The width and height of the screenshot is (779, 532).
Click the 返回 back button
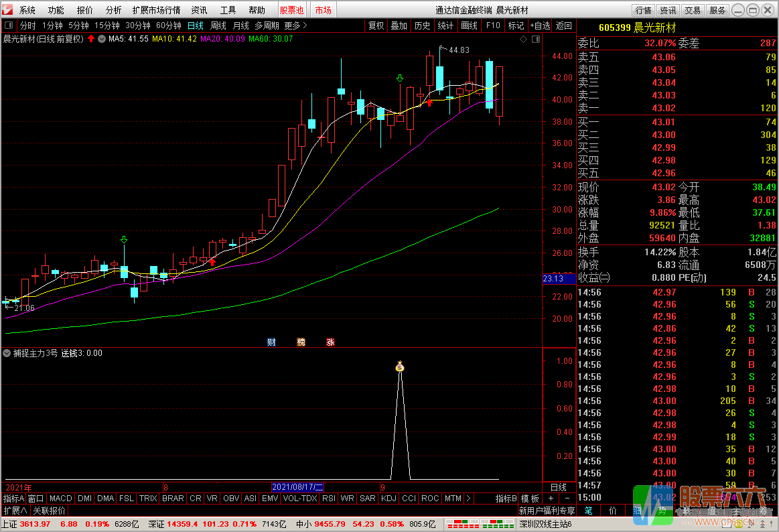click(564, 25)
